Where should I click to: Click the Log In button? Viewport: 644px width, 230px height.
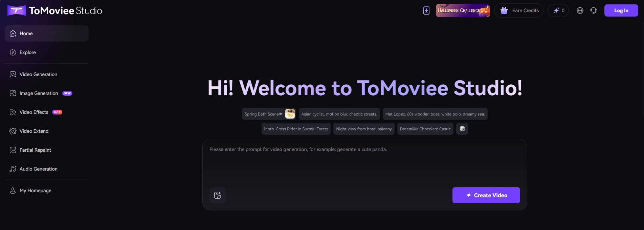[x=621, y=10]
